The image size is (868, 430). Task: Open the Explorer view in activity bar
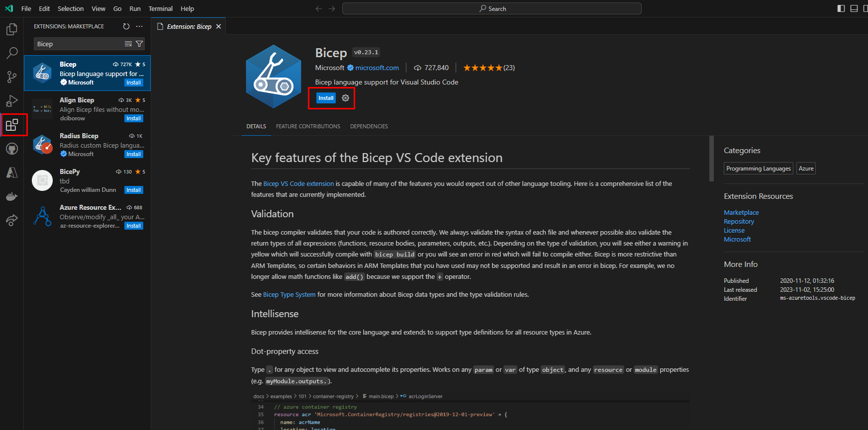12,29
